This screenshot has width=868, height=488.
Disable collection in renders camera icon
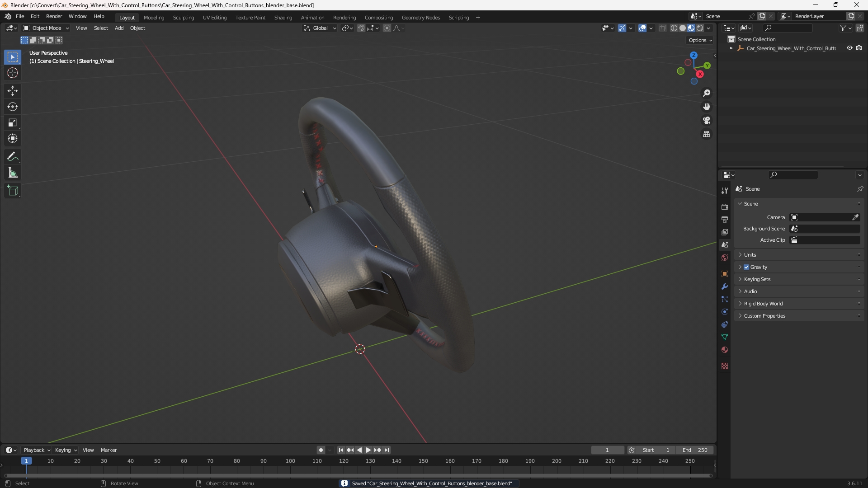tap(859, 48)
